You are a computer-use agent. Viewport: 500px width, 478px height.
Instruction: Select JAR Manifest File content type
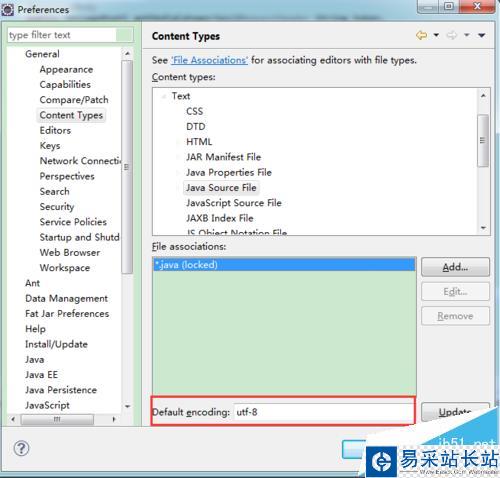(x=223, y=157)
